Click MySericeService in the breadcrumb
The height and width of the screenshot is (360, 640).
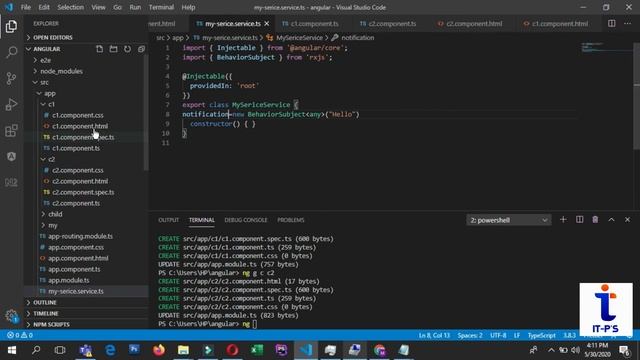coord(299,38)
